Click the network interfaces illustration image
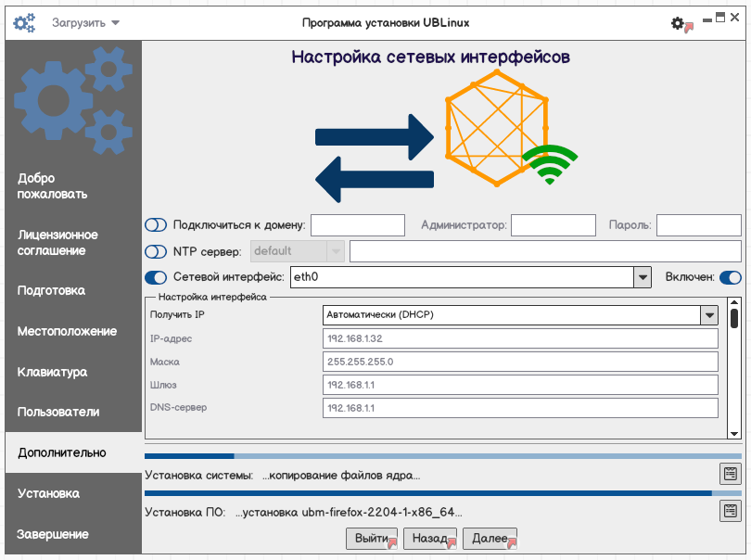The height and width of the screenshot is (560, 751). [x=446, y=136]
